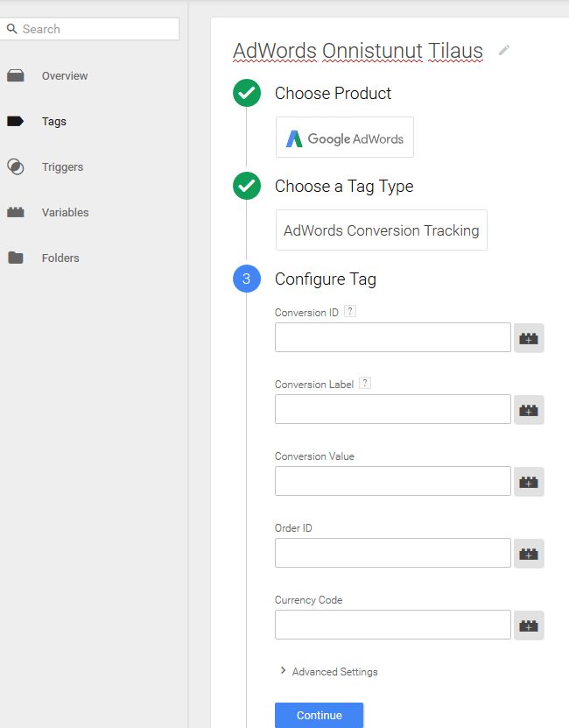
Task: Select the Google AdWords product card
Action: click(345, 137)
